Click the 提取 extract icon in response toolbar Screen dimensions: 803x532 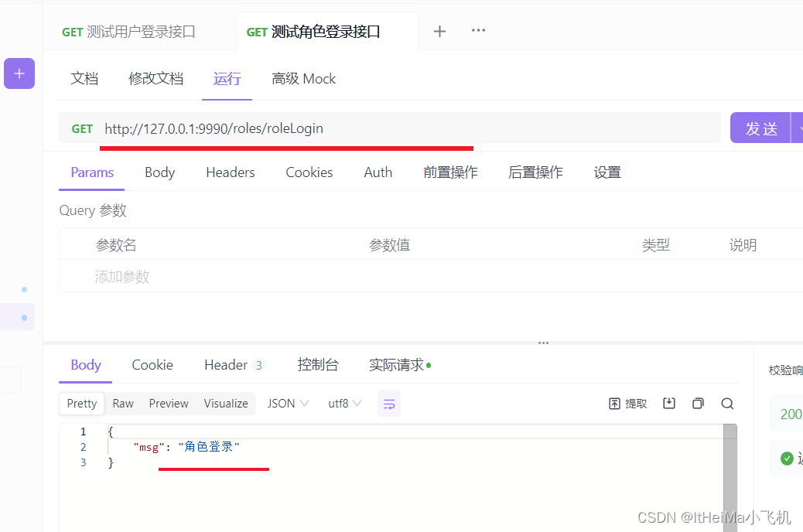pos(627,403)
